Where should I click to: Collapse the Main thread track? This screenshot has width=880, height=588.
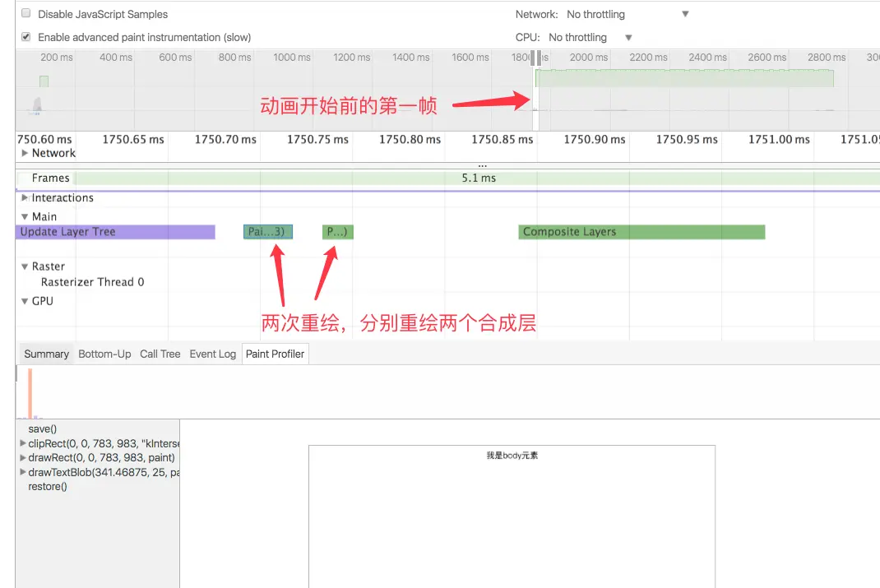click(25, 216)
